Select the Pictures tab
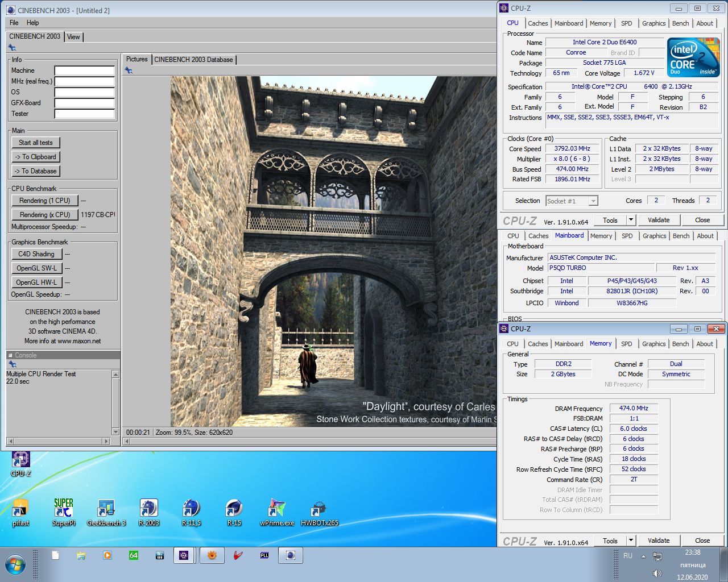728x582 pixels. pyautogui.click(x=136, y=59)
